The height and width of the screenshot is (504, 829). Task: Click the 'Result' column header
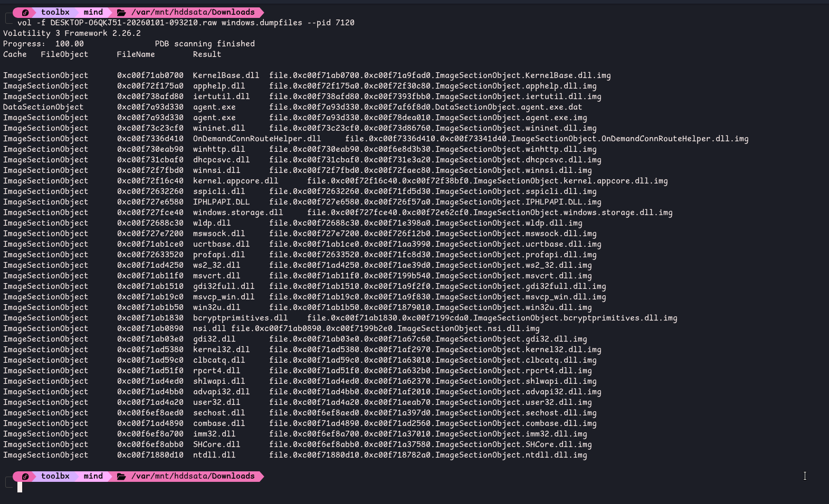pos(207,54)
